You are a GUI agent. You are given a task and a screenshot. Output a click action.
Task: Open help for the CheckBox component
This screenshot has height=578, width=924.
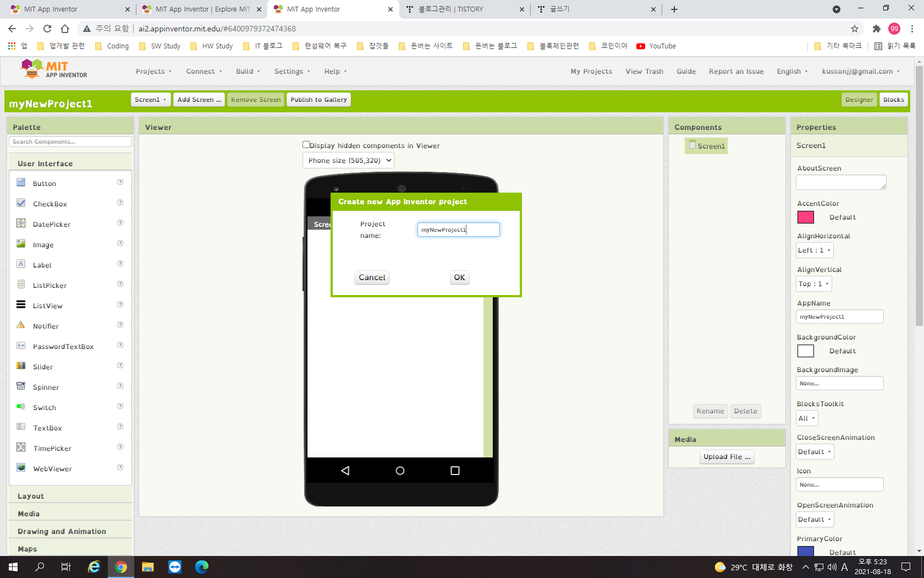click(x=120, y=203)
